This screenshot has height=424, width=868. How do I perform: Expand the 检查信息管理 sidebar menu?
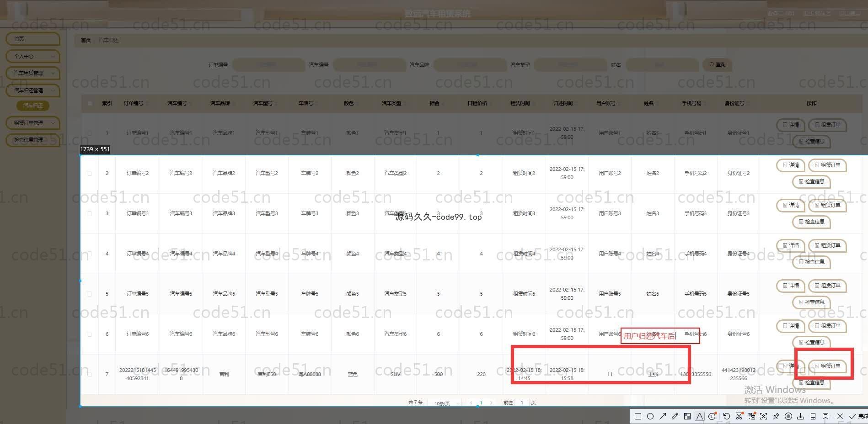(x=33, y=140)
